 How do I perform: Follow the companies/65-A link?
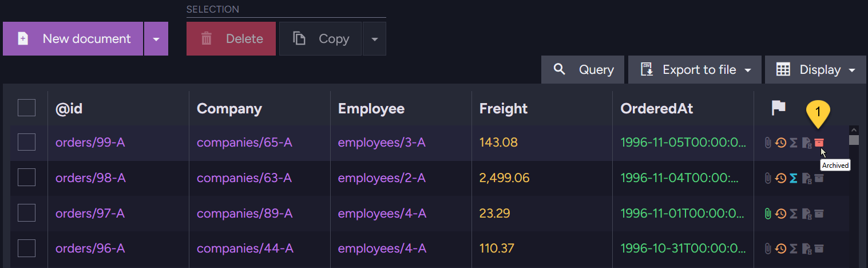244,143
